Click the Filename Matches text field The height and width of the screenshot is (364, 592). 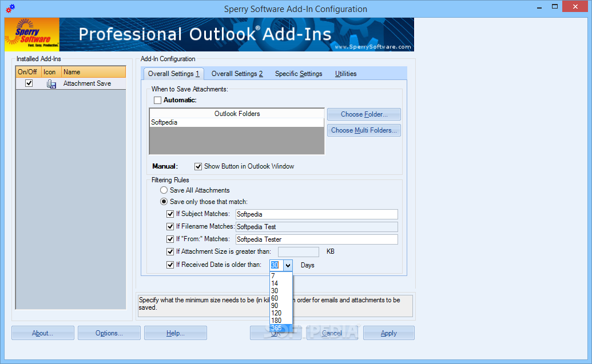(x=317, y=227)
